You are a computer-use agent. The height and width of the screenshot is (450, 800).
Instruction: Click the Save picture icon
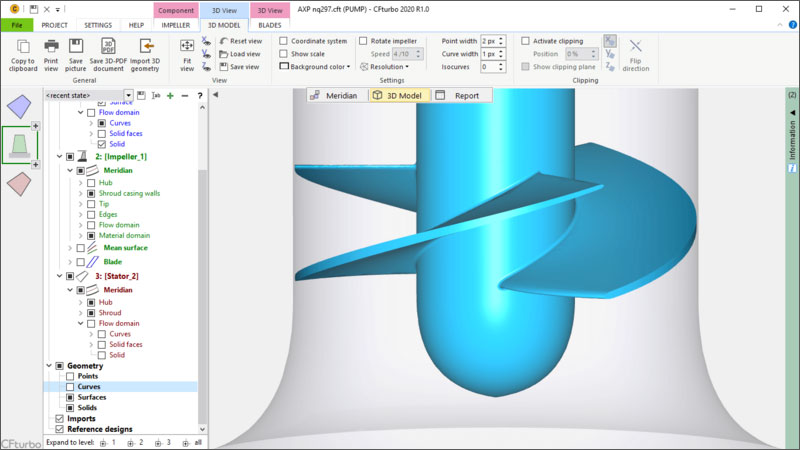point(76,47)
